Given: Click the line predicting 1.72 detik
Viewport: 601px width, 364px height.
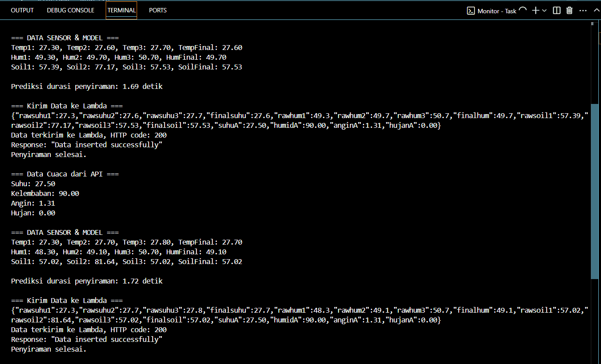Looking at the screenshot, I should [87, 281].
